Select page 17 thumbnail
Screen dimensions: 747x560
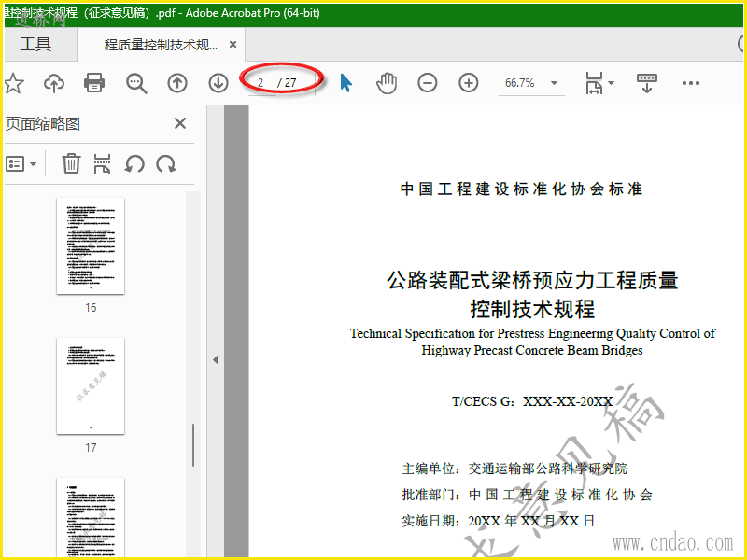point(91,385)
